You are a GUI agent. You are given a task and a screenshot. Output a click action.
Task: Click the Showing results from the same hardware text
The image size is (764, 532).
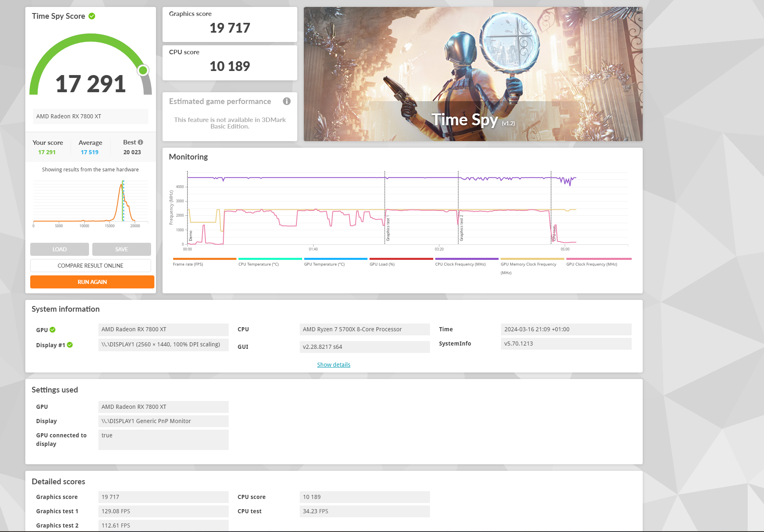click(x=90, y=170)
